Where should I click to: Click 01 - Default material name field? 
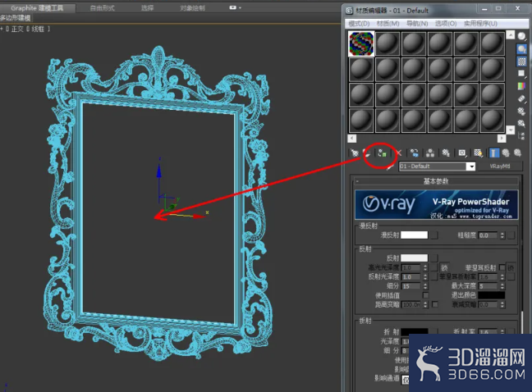tap(433, 166)
